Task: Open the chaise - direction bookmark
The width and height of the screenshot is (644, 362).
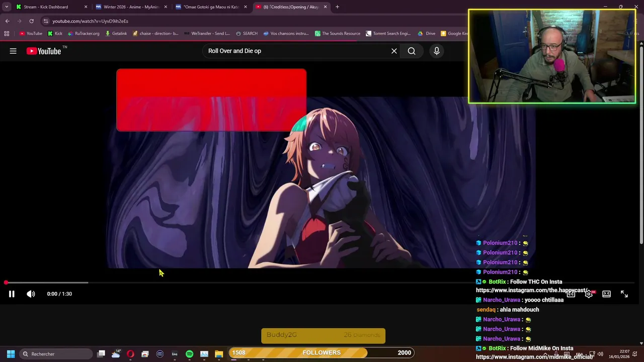Action: 155,34
